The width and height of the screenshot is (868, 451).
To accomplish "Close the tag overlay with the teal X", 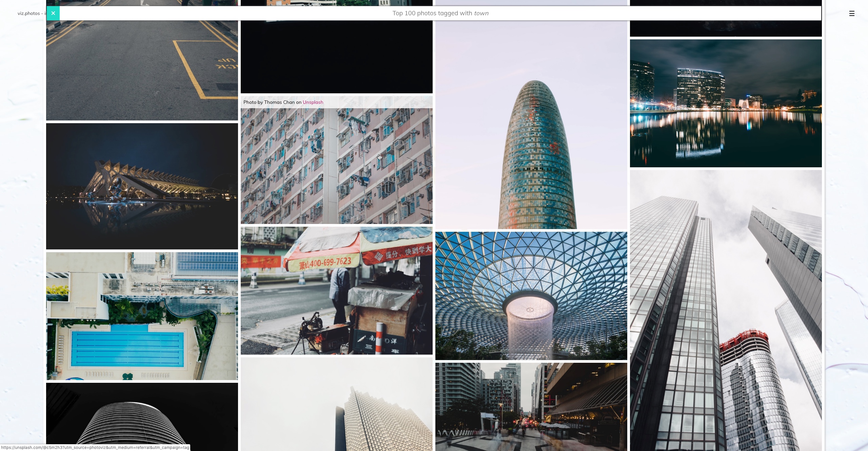I will 53,13.
